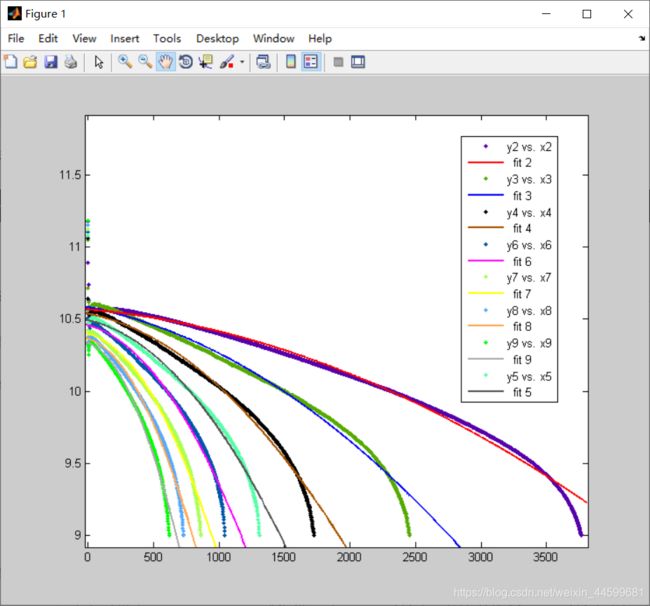This screenshot has width=650, height=606.
Task: Minimize the Figure 1 window
Action: tap(546, 14)
